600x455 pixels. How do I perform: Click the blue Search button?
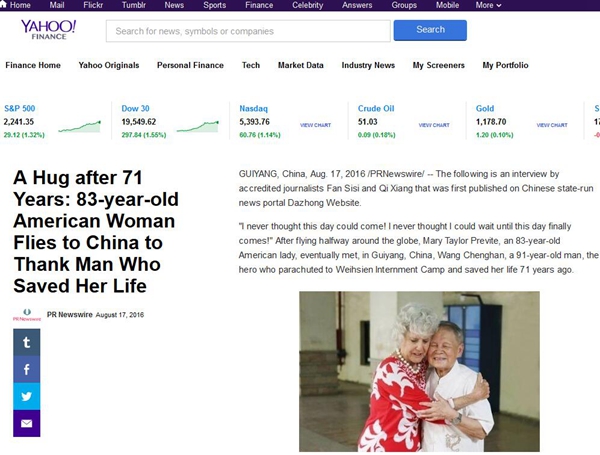click(x=430, y=30)
